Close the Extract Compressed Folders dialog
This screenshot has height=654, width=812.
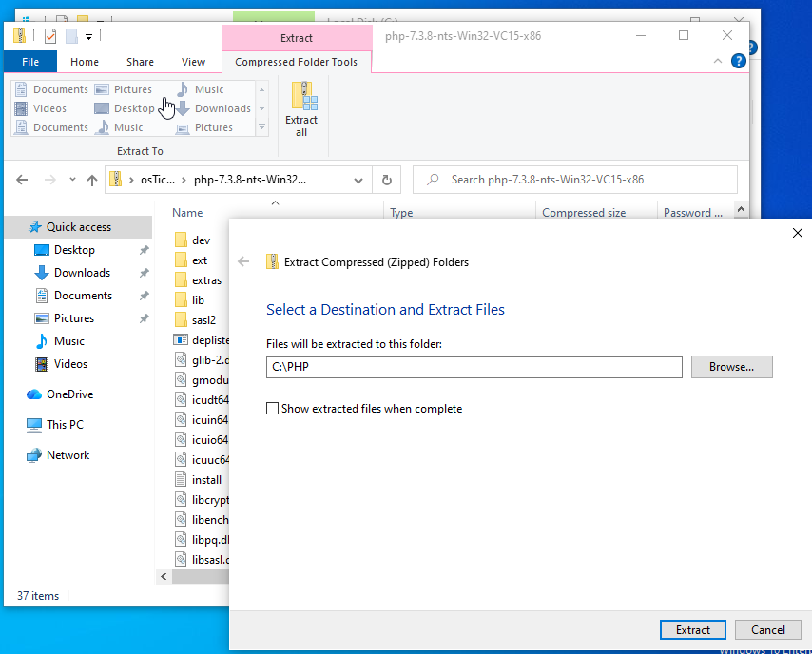click(x=798, y=233)
